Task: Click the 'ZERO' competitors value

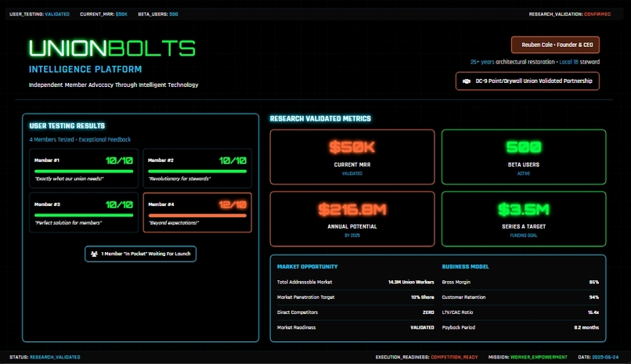Action: (428, 312)
